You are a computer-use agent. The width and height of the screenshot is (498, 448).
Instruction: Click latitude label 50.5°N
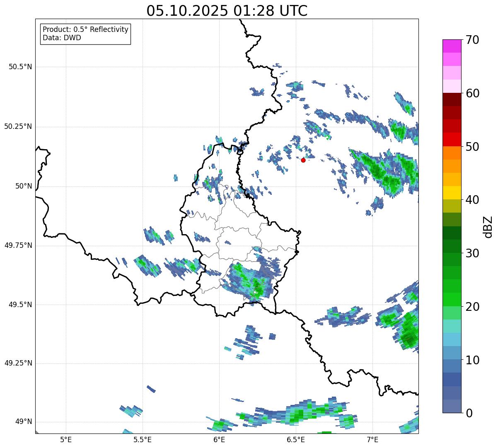pos(20,67)
